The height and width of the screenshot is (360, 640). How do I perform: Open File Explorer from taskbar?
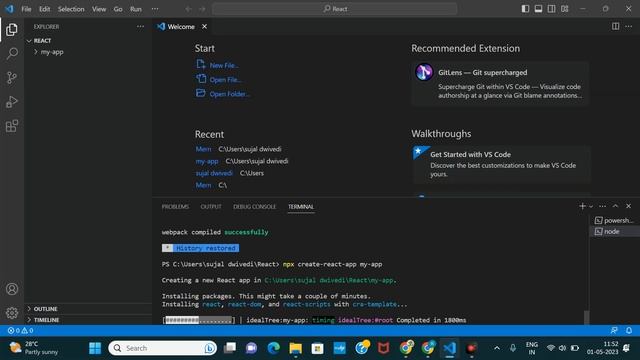(296, 348)
